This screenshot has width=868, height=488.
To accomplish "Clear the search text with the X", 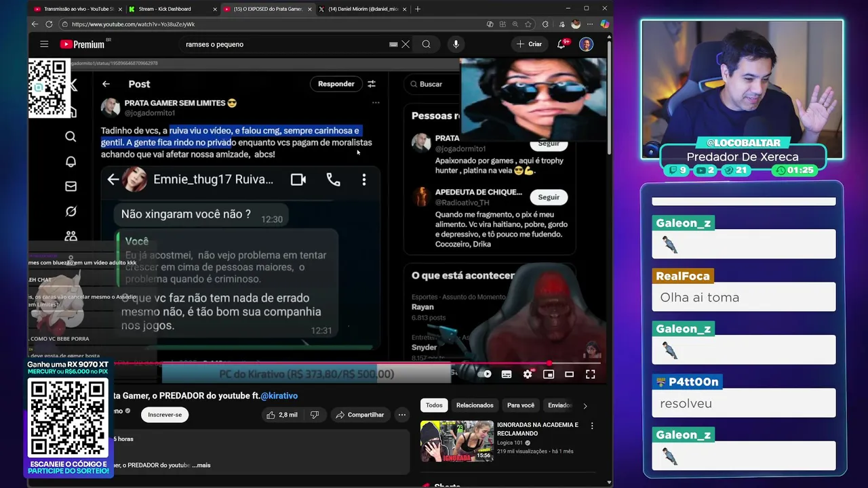I will (x=406, y=44).
